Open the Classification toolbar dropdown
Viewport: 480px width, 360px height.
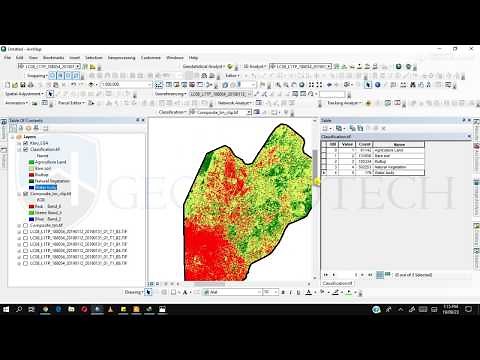click(x=172, y=112)
